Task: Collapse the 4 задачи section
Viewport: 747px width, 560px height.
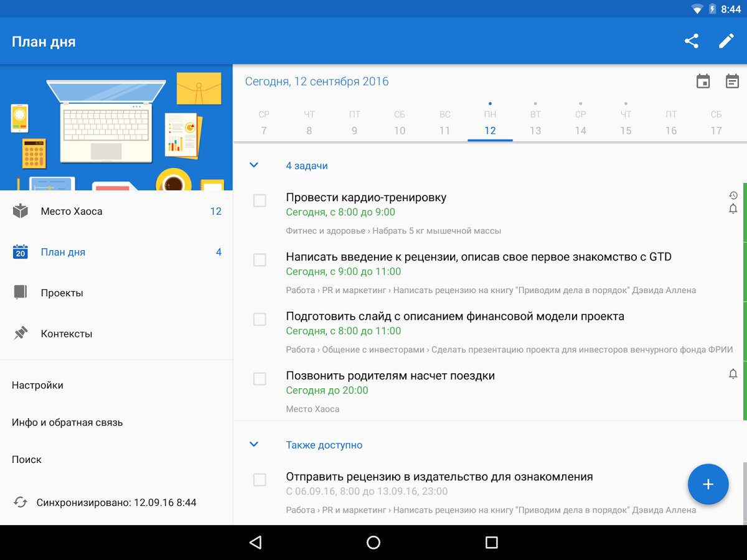Action: point(253,166)
